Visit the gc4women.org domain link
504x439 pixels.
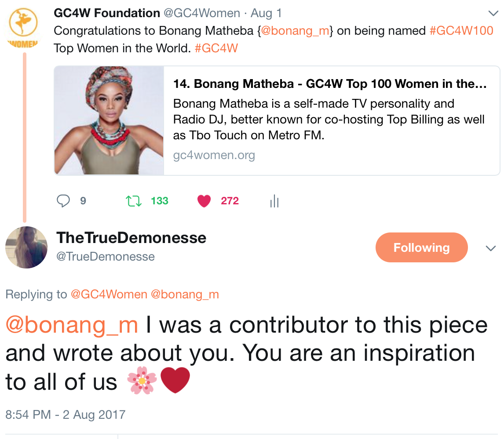214,155
